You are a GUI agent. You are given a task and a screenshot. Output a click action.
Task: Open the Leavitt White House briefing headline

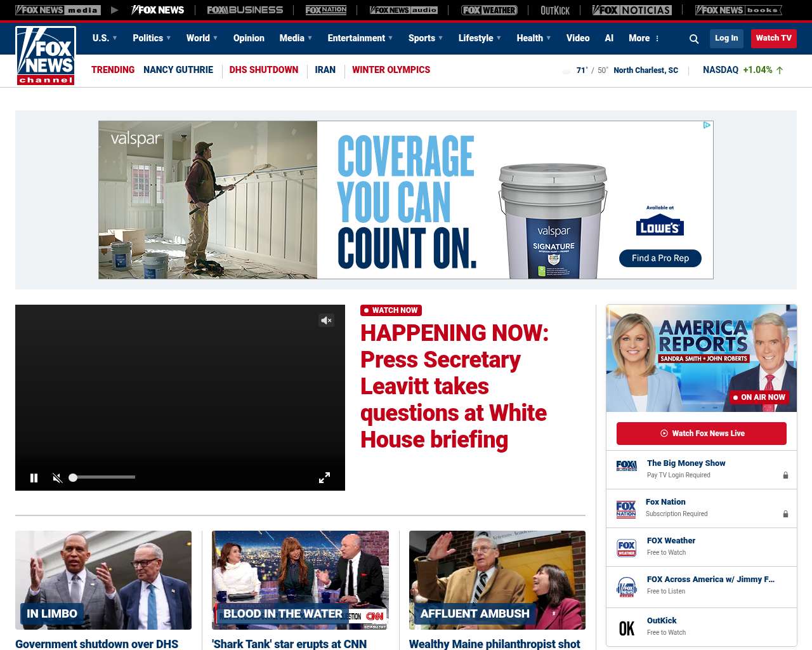pos(454,386)
